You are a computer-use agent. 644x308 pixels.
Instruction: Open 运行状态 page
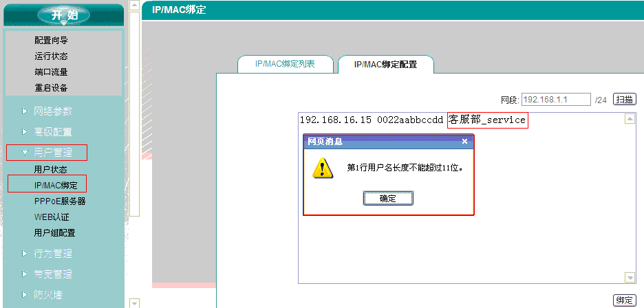pyautogui.click(x=51, y=56)
